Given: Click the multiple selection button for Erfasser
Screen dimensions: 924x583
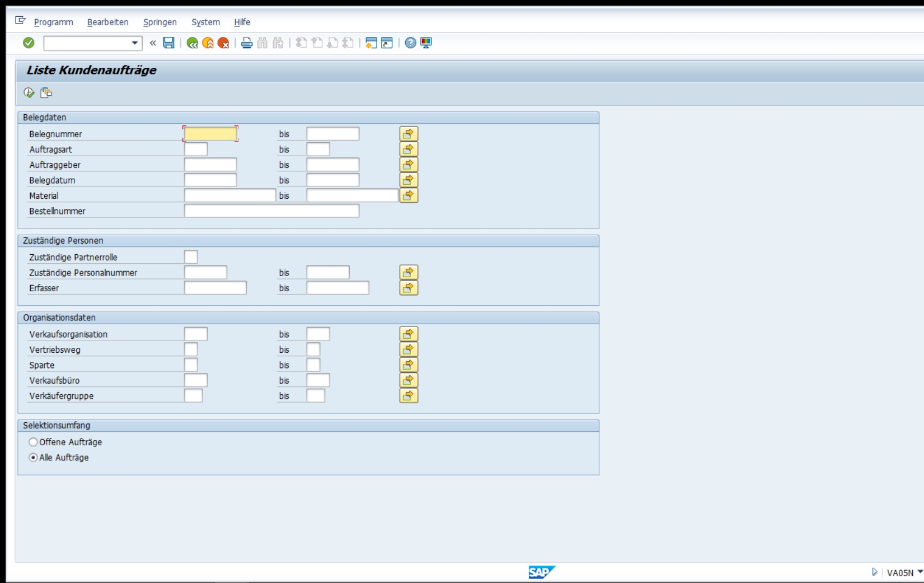Looking at the screenshot, I should tap(409, 288).
